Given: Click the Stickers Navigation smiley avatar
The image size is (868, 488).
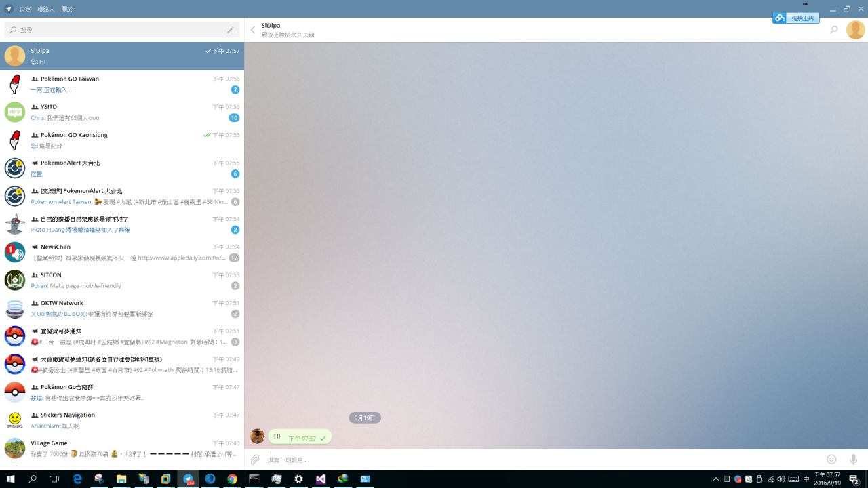Looking at the screenshot, I should pos(15,420).
